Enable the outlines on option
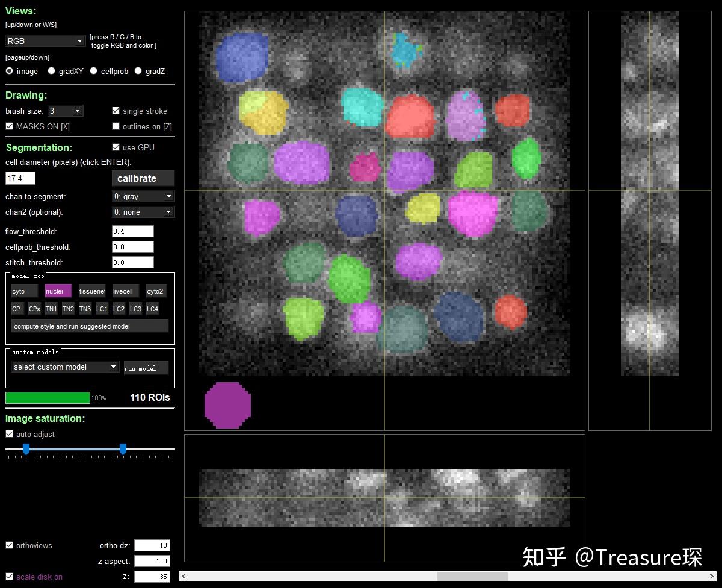The image size is (722, 588). [116, 126]
